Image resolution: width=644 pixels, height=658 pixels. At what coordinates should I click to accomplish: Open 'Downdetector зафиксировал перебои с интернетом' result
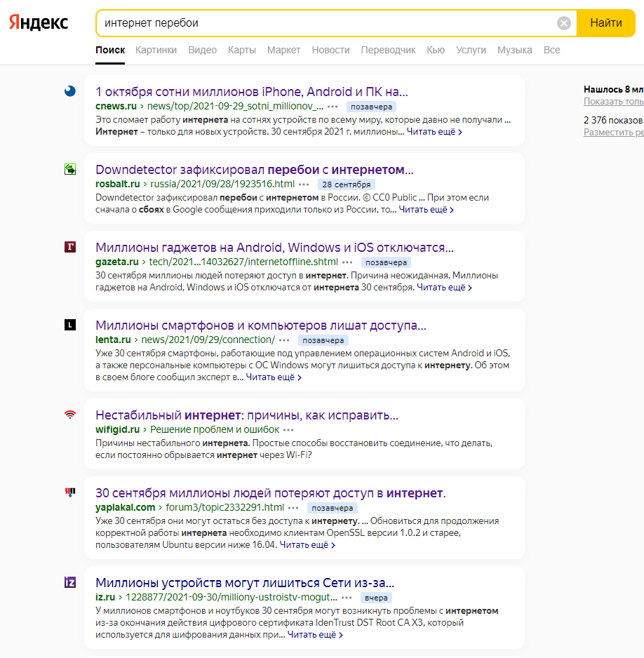254,170
